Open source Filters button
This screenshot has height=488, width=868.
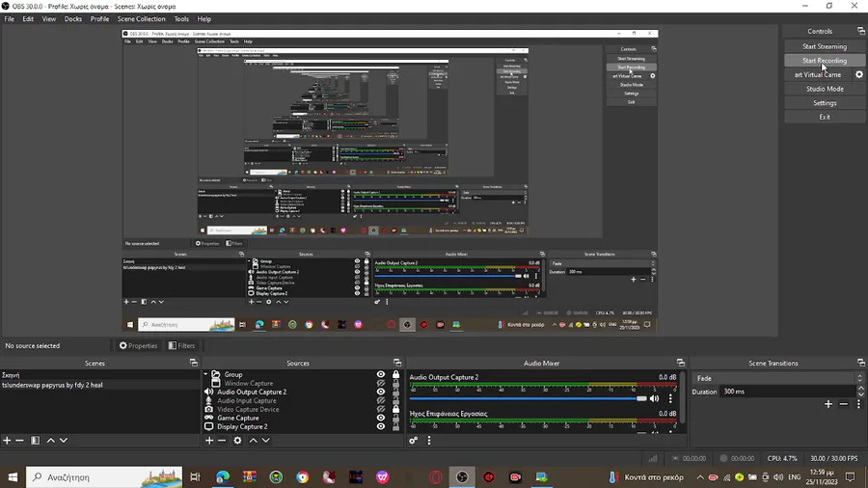(182, 346)
